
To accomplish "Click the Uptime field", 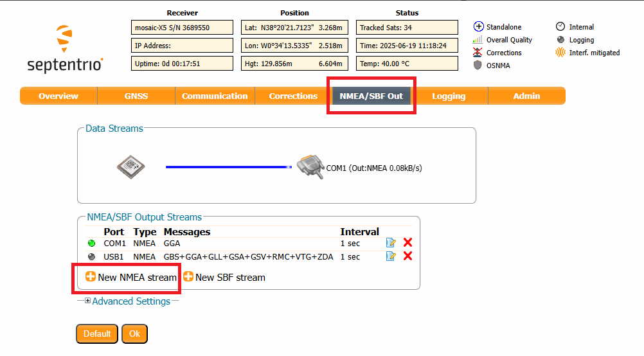I will [182, 64].
